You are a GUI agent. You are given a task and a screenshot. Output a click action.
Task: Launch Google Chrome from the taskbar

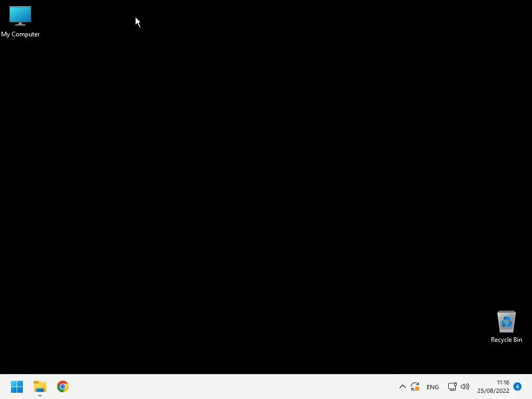tap(63, 387)
